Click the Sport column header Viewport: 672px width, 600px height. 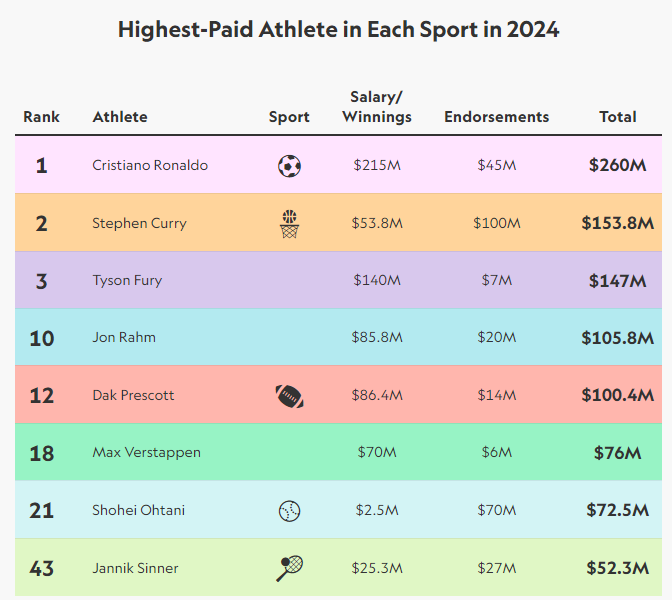(289, 117)
